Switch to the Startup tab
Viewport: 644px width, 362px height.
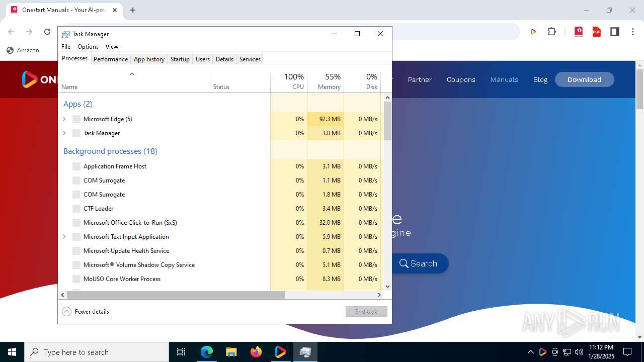click(180, 59)
